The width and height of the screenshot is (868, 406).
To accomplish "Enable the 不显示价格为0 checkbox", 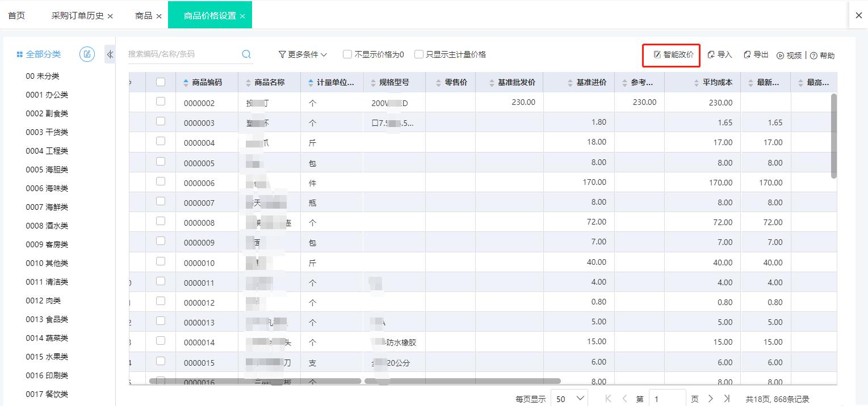I will 347,54.
